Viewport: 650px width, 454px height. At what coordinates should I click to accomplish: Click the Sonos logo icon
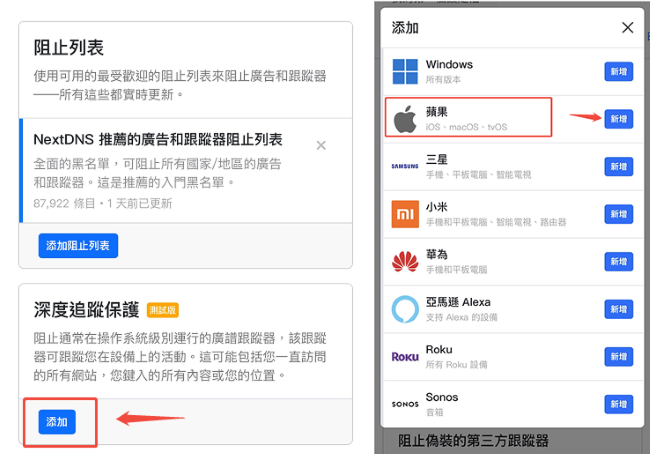[x=405, y=404]
